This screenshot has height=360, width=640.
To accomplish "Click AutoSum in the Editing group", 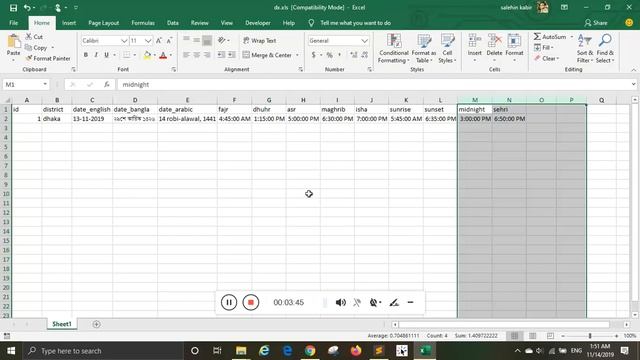I will tap(550, 37).
